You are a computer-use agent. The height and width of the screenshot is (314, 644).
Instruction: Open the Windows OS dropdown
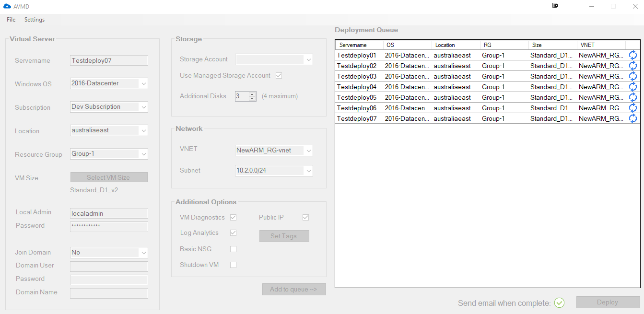(x=109, y=83)
